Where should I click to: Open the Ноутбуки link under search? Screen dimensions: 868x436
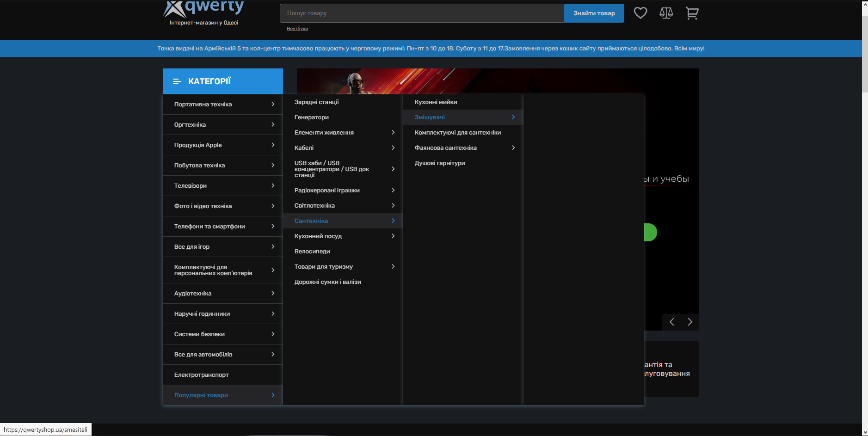(297, 29)
